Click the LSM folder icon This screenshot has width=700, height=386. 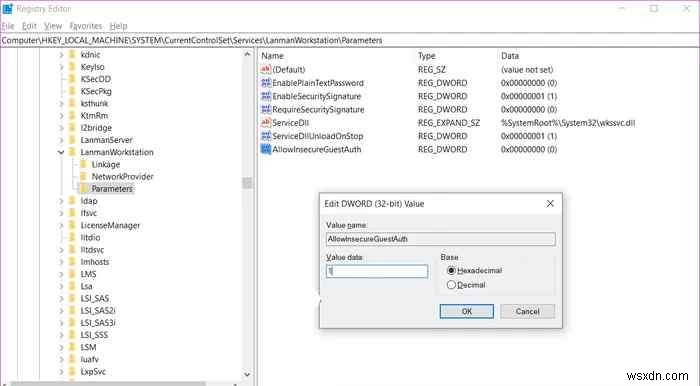click(72, 347)
